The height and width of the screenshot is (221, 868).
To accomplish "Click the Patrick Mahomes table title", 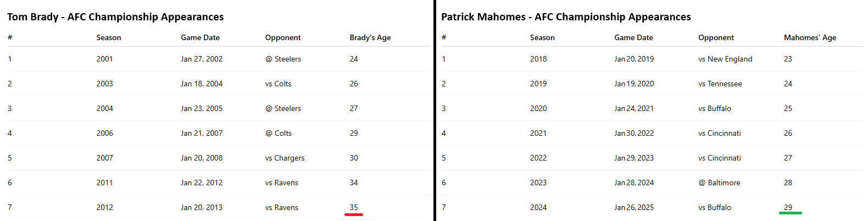I will (566, 17).
